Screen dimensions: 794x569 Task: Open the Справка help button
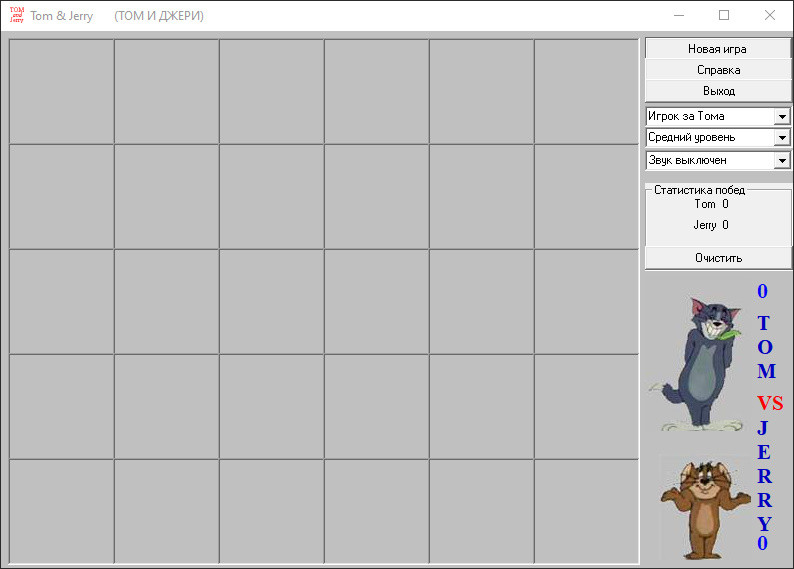coord(718,70)
